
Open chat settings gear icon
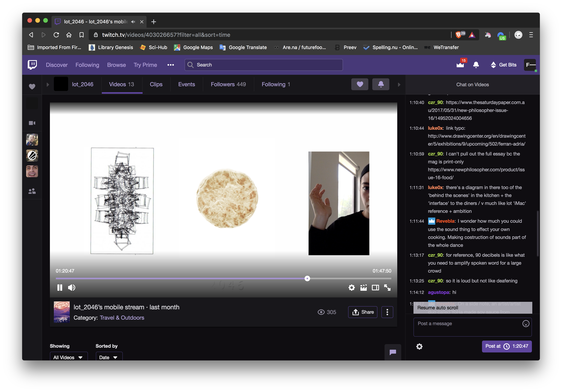pos(419,347)
